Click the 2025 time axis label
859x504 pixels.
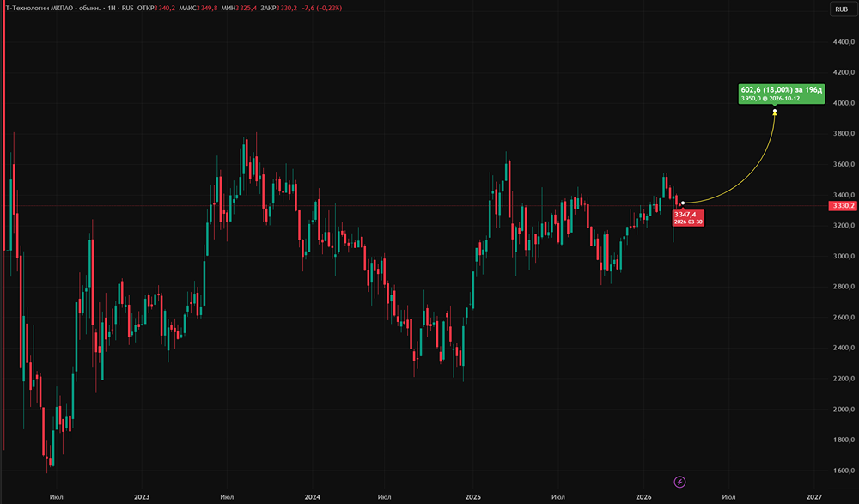[x=472, y=497]
